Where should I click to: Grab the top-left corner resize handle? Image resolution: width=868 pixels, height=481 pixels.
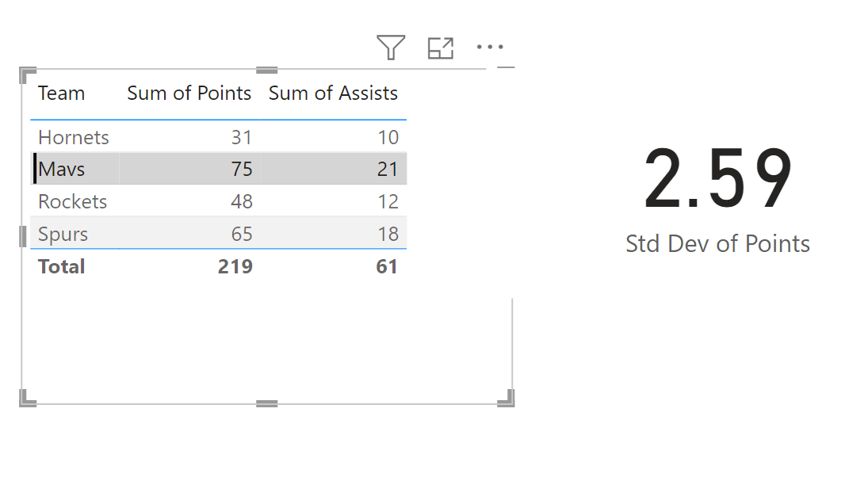click(x=27, y=74)
